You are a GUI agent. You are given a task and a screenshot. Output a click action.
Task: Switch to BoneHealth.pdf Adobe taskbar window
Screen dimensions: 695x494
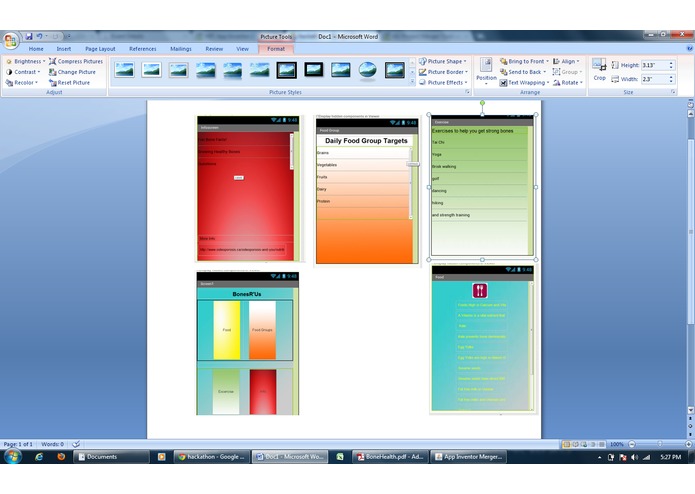click(x=390, y=457)
